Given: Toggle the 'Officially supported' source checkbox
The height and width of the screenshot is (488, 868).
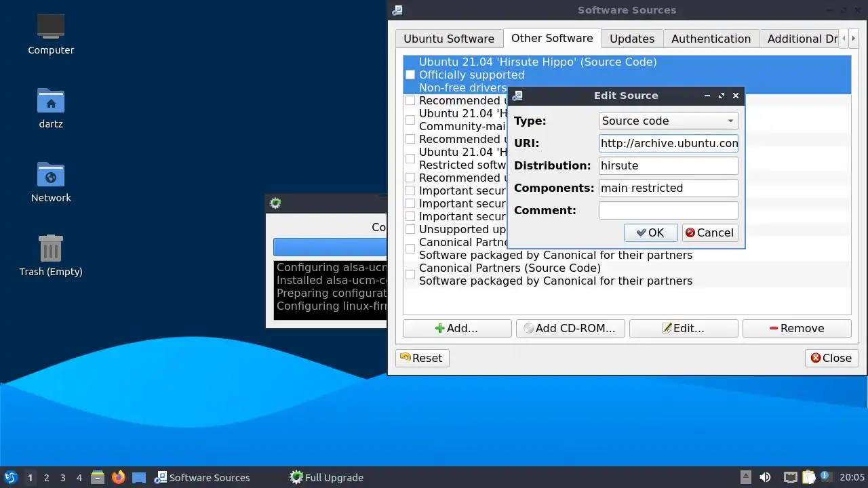Looking at the screenshot, I should (x=410, y=75).
